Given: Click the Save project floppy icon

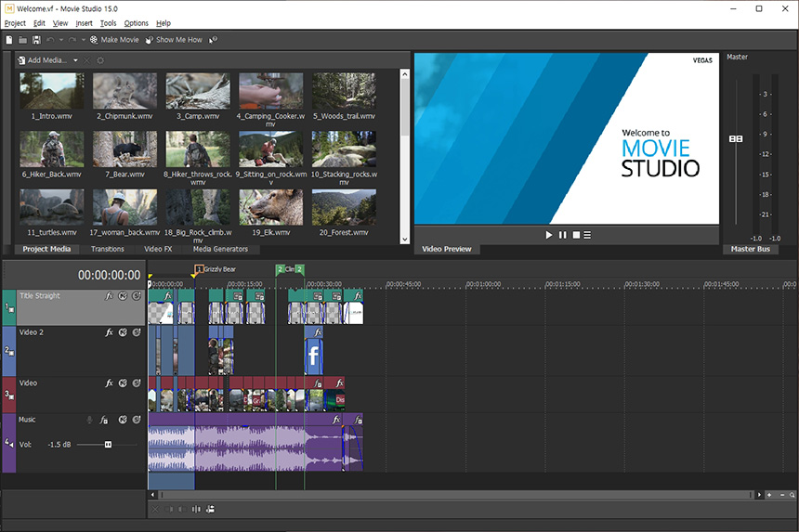Looking at the screenshot, I should (36, 40).
